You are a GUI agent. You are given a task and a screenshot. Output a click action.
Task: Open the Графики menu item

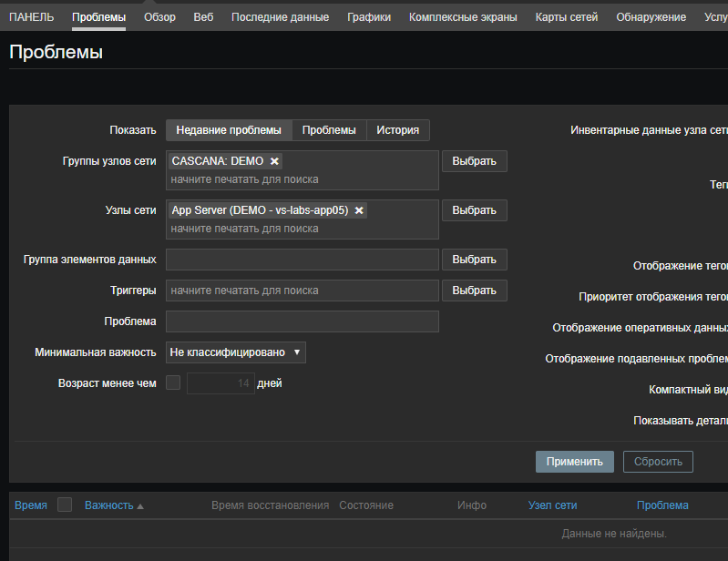click(x=369, y=16)
